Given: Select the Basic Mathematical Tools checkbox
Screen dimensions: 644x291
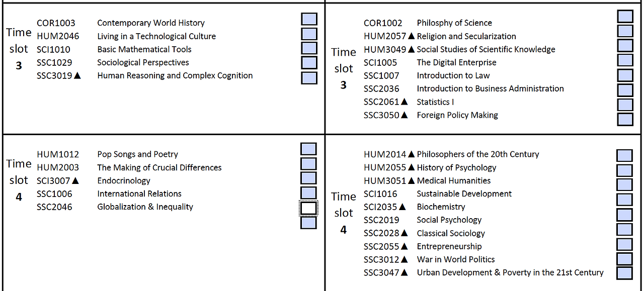Looking at the screenshot, I should click(309, 48).
